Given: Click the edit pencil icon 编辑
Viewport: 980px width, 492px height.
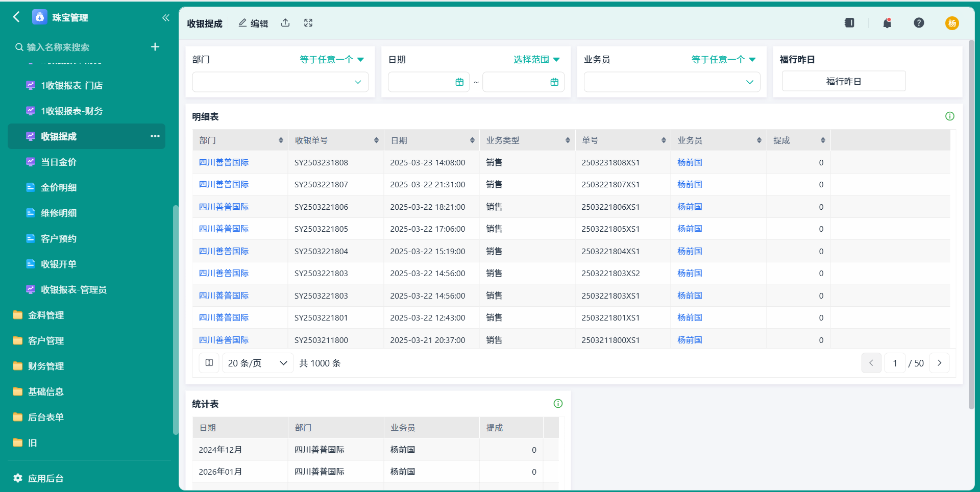Looking at the screenshot, I should click(x=253, y=23).
